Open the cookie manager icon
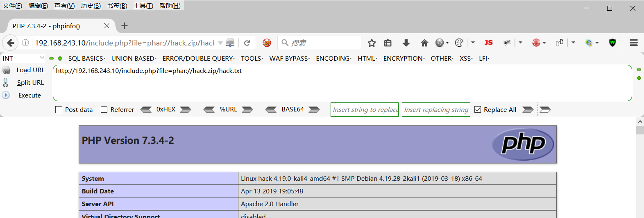This screenshot has width=644, height=218. click(x=459, y=43)
